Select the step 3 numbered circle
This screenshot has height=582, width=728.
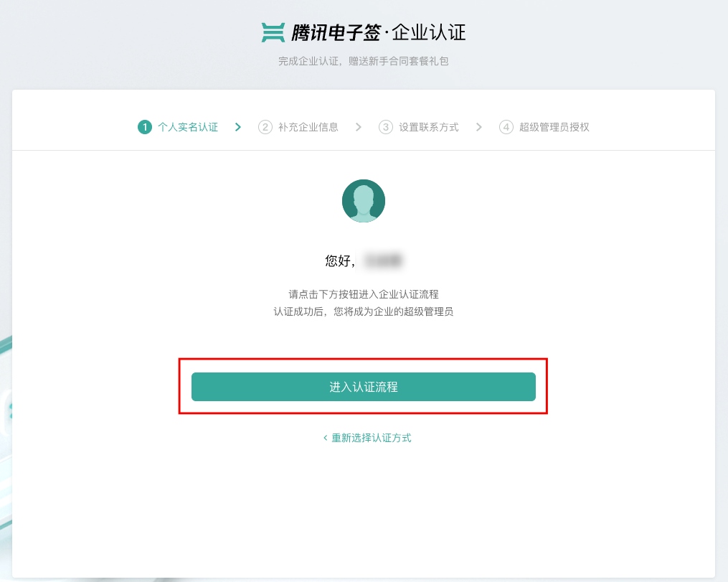click(386, 127)
